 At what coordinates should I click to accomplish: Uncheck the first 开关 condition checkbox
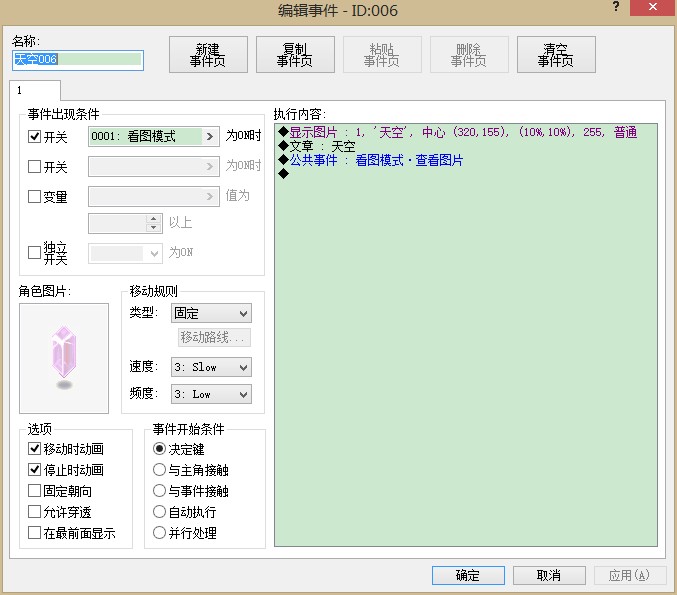point(34,137)
